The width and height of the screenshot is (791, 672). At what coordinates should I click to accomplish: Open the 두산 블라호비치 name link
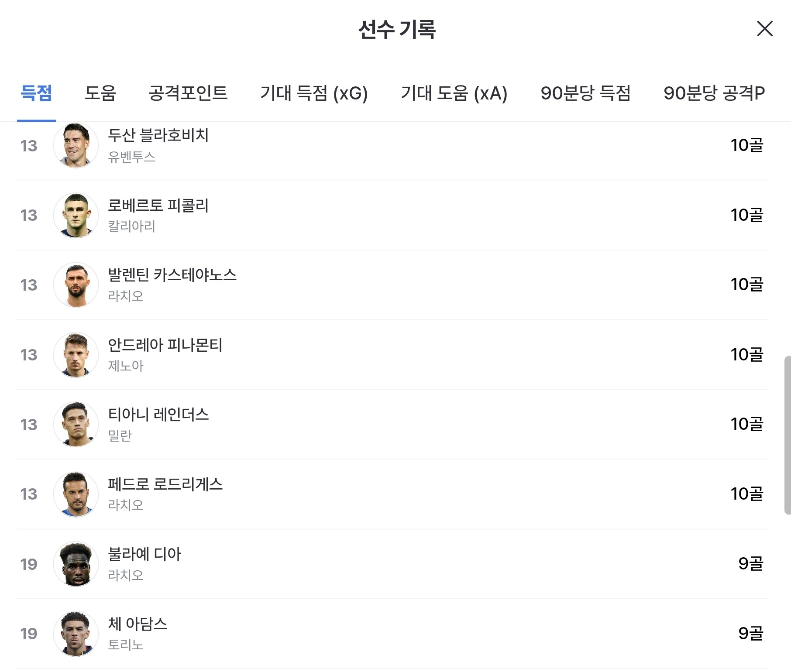[x=158, y=135]
